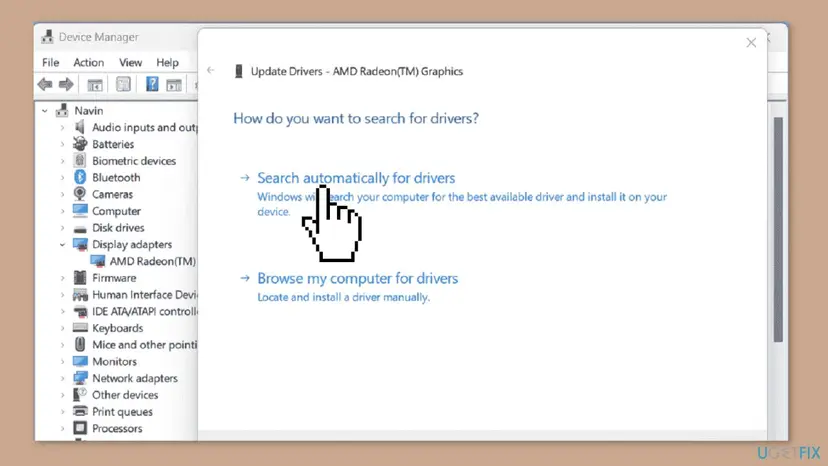Open the File menu

pyautogui.click(x=51, y=62)
